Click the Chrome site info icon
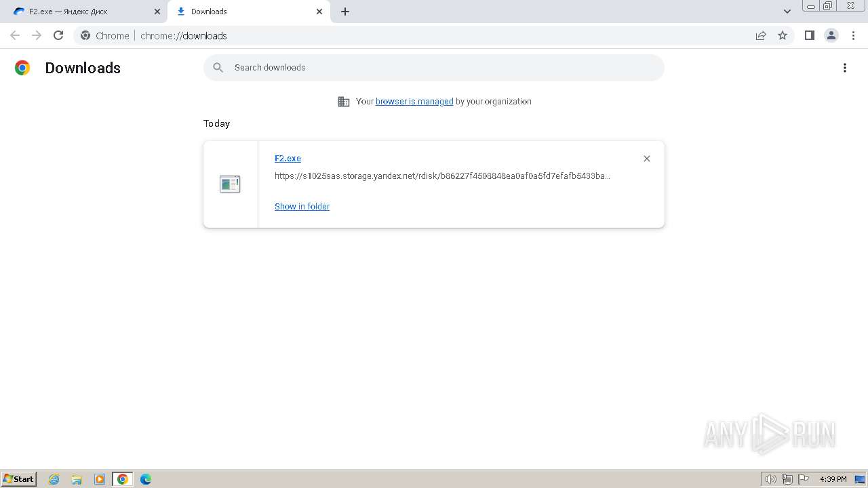Viewport: 868px width, 488px height. click(85, 35)
